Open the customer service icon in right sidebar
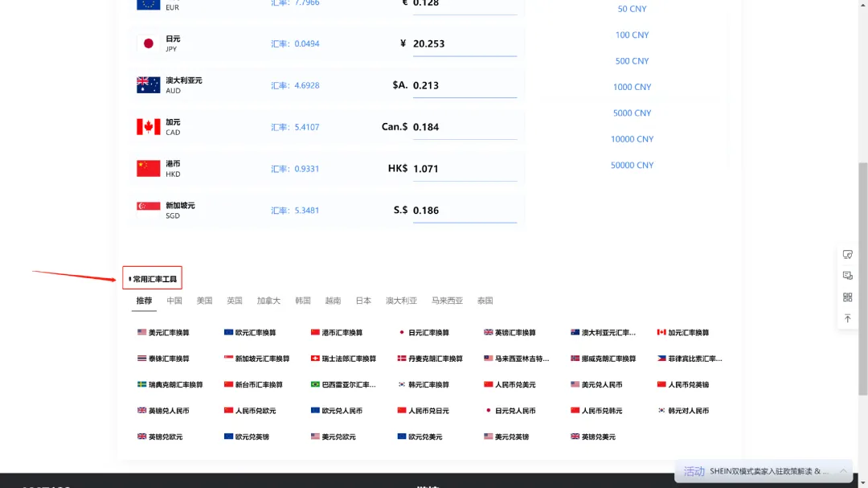The width and height of the screenshot is (868, 488). tap(848, 255)
